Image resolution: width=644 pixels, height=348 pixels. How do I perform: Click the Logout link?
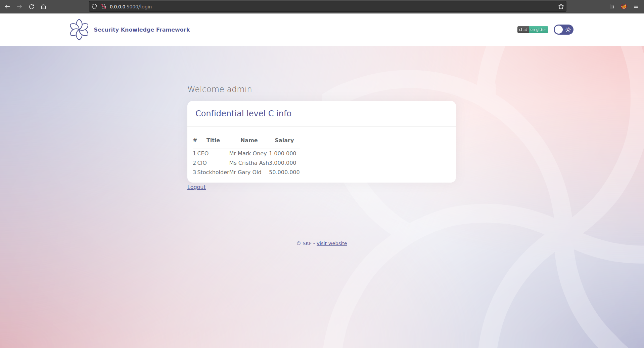point(196,187)
